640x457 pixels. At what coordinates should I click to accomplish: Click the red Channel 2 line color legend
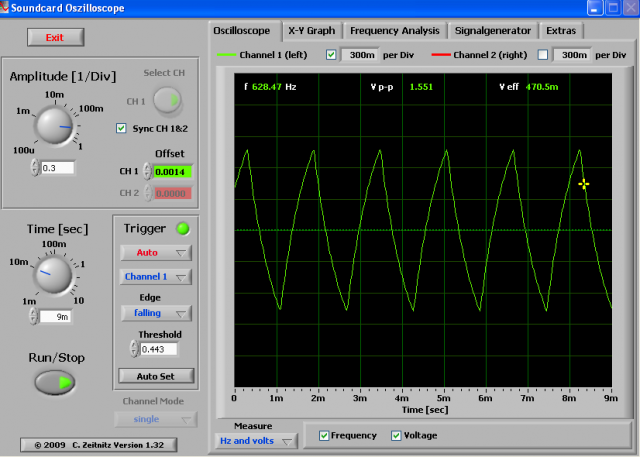click(441, 55)
